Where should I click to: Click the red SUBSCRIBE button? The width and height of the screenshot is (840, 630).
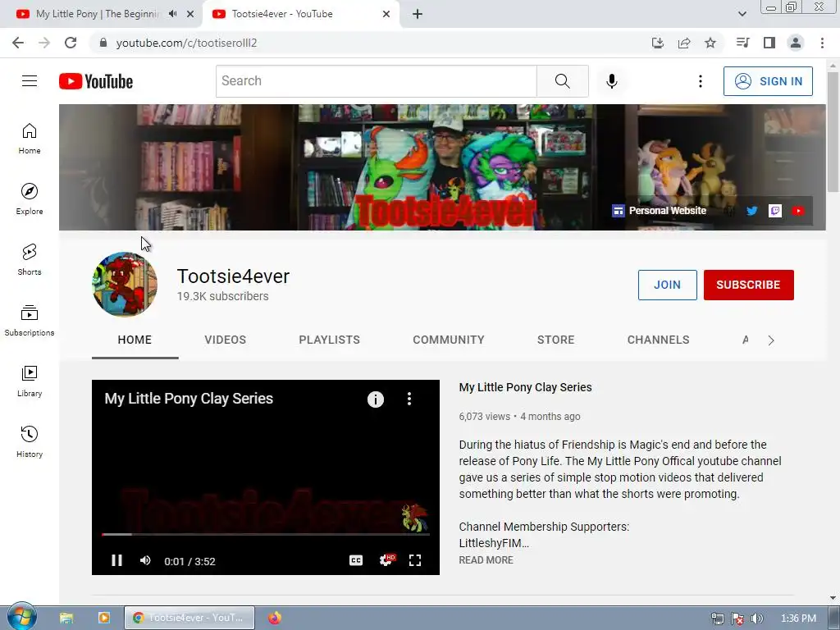pyautogui.click(x=748, y=285)
